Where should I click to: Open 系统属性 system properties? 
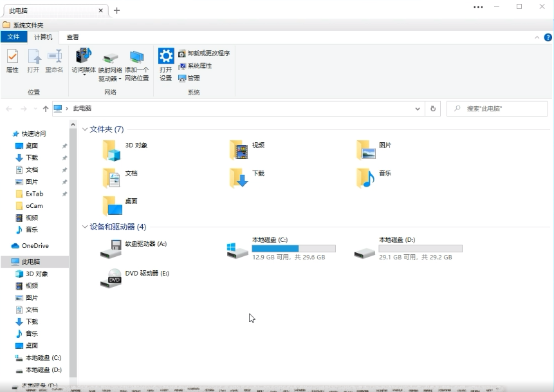pyautogui.click(x=195, y=66)
